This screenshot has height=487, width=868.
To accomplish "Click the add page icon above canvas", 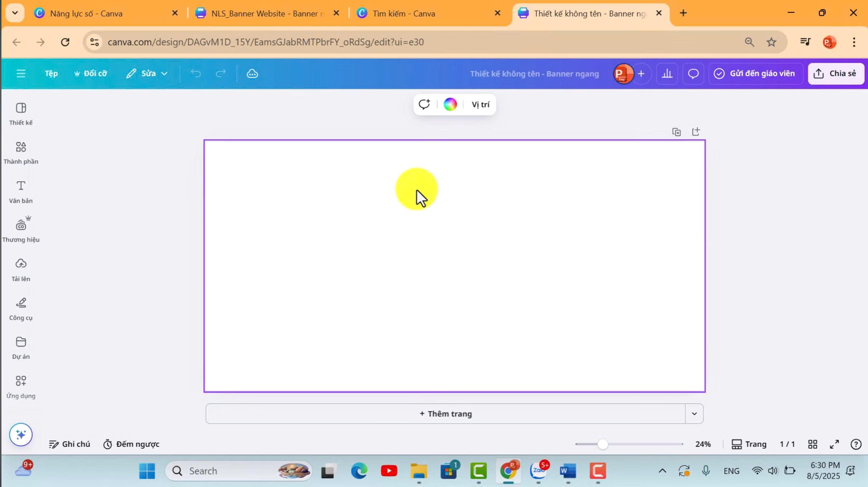I will [x=696, y=132].
